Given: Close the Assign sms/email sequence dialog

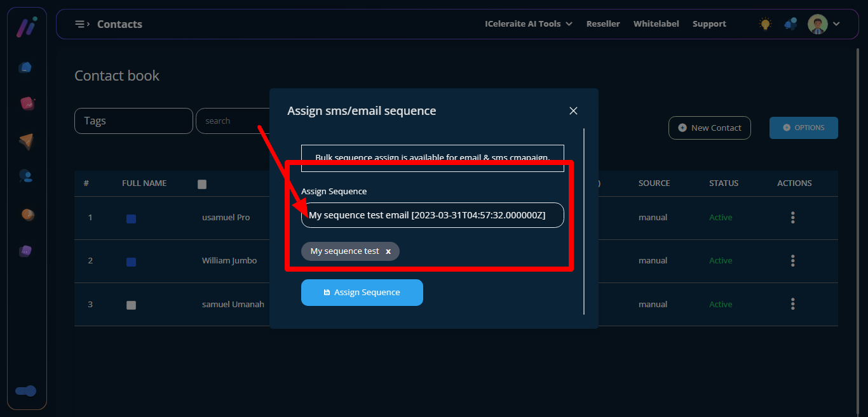Looking at the screenshot, I should [x=573, y=111].
